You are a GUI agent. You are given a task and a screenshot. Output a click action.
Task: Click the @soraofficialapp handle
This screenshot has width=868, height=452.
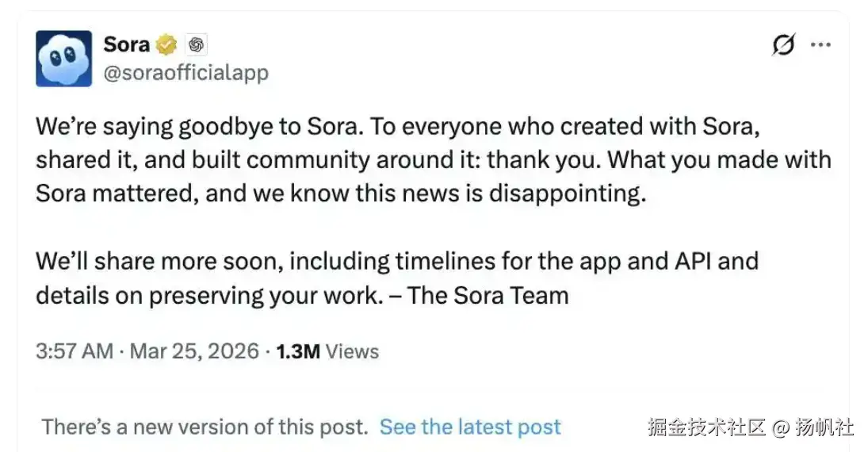pos(185,73)
